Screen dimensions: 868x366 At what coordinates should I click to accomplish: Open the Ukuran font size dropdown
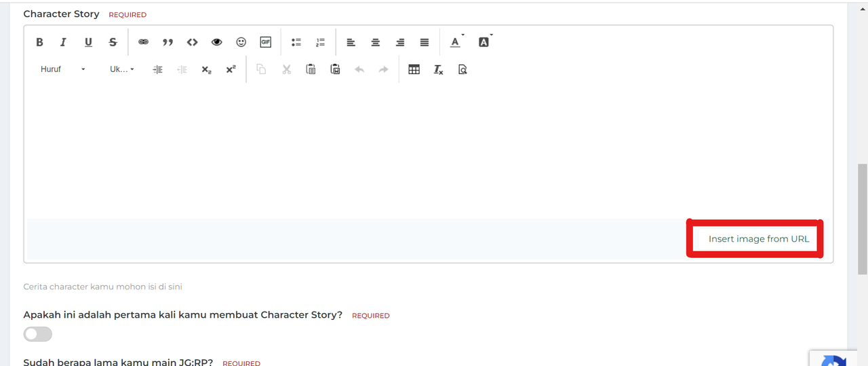[122, 69]
